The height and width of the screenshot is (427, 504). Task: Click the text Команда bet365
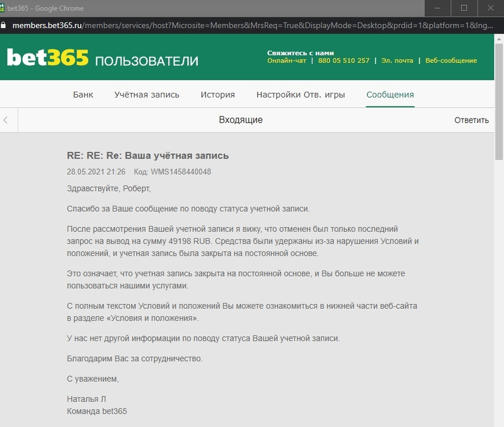click(x=96, y=411)
